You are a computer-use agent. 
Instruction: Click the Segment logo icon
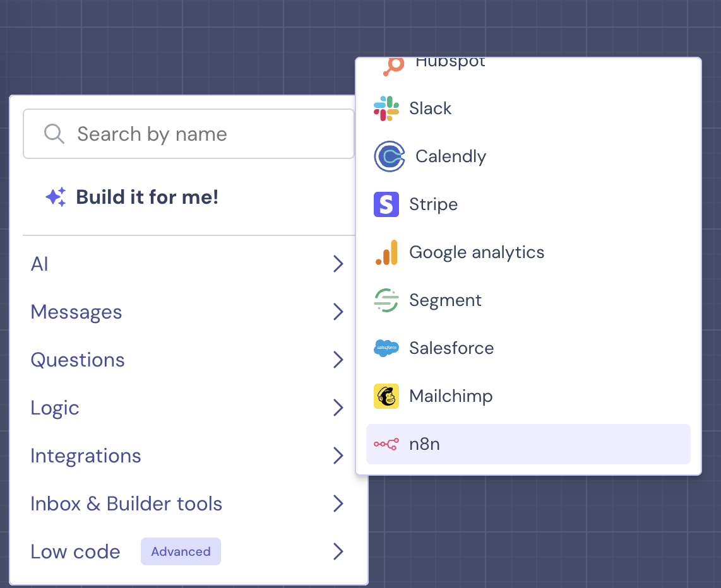point(386,300)
